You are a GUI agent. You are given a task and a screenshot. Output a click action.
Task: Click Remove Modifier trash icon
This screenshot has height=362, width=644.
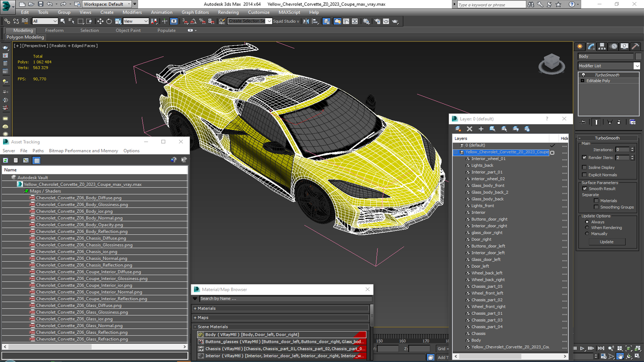(619, 122)
